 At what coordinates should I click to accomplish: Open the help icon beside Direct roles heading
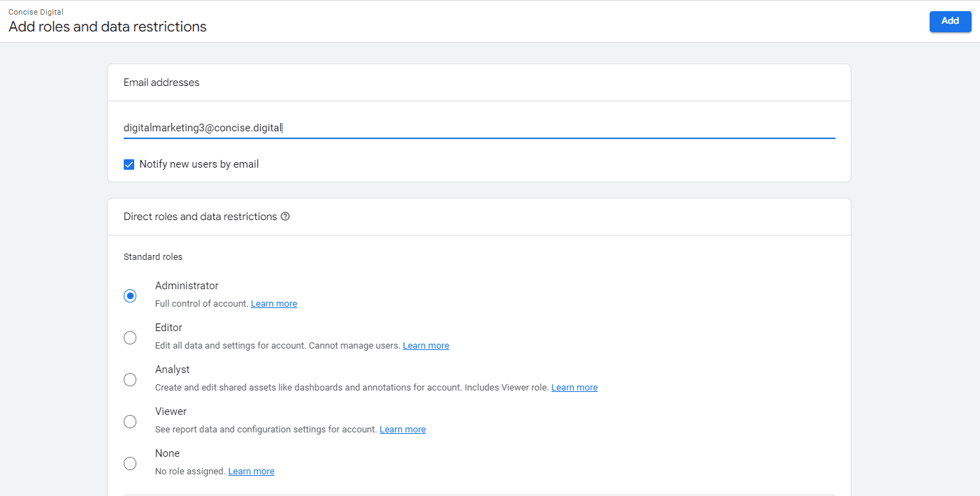click(285, 217)
